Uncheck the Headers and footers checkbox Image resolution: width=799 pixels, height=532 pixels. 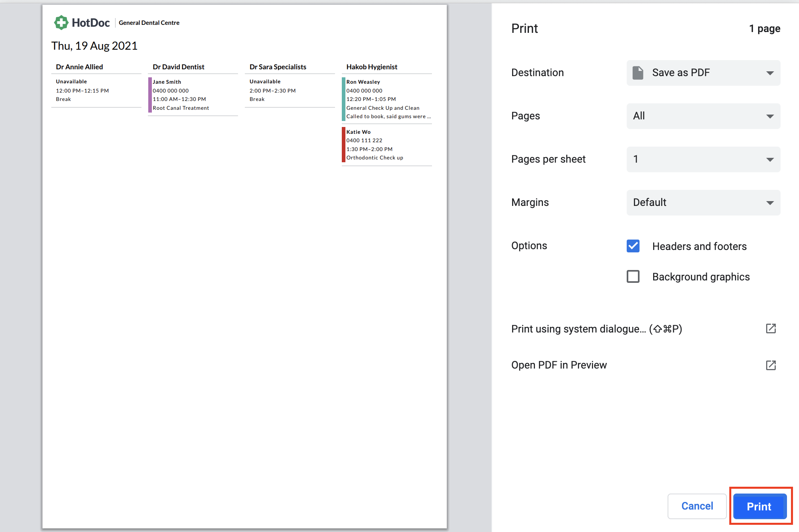point(633,246)
